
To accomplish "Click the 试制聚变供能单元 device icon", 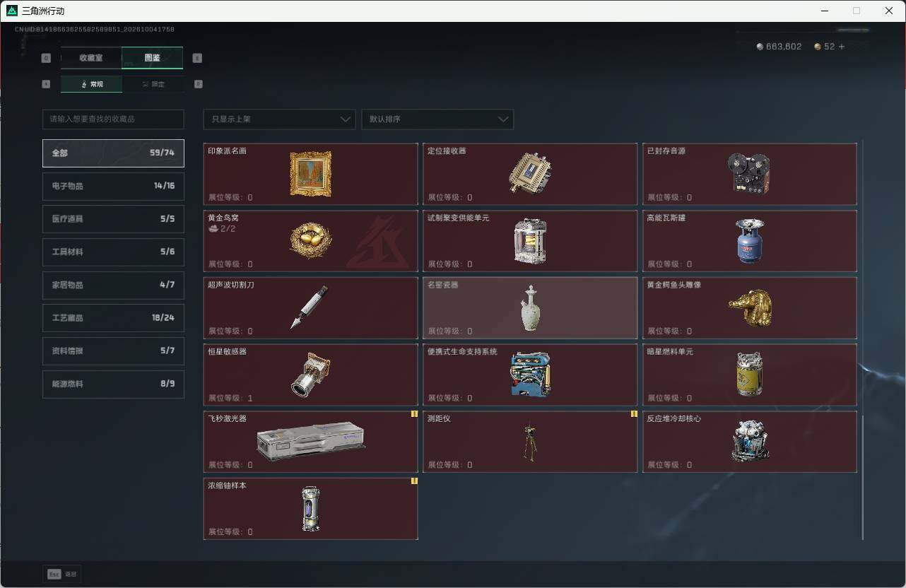I will (530, 241).
